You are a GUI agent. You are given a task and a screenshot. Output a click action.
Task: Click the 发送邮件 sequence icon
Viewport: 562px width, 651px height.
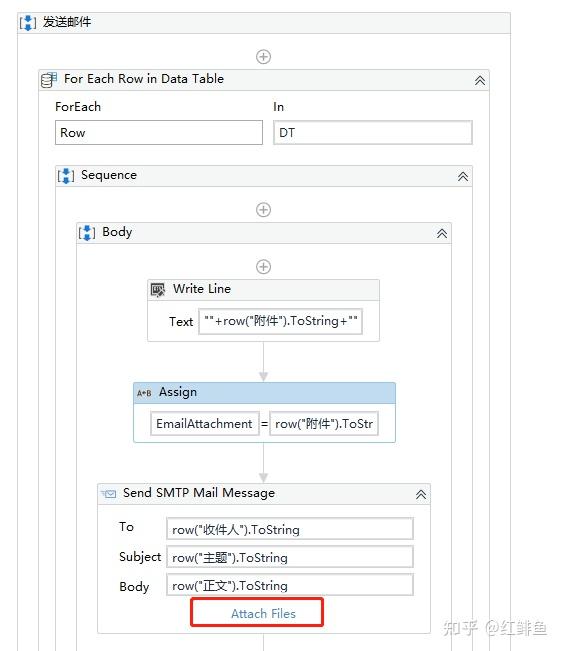[28, 22]
